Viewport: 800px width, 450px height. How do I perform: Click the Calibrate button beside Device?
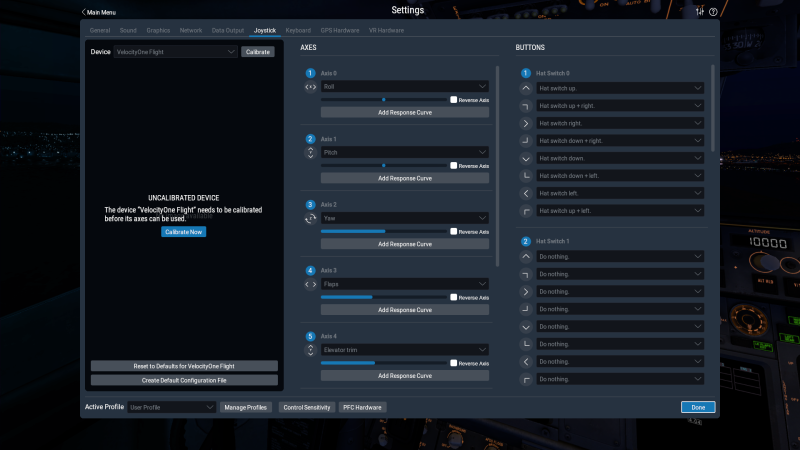point(258,52)
